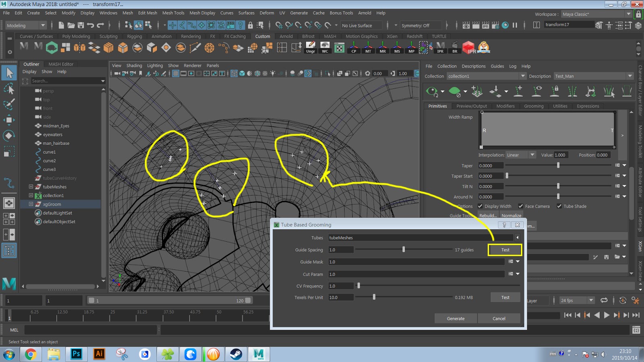Image resolution: width=644 pixels, height=362 pixels.
Task: Click the Clear XGen Preview icon
Action: pyautogui.click(x=456, y=92)
